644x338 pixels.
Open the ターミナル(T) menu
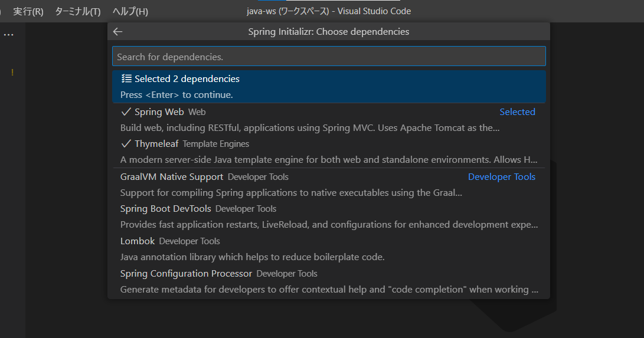77,11
